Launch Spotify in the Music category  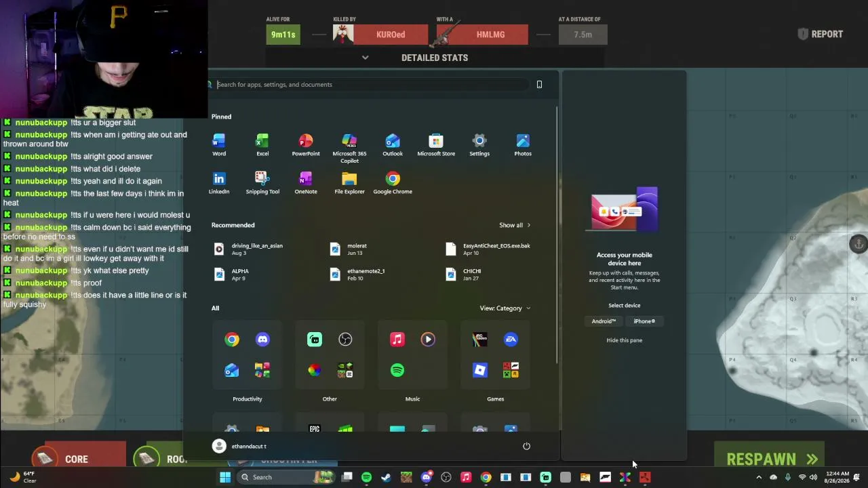pyautogui.click(x=397, y=370)
